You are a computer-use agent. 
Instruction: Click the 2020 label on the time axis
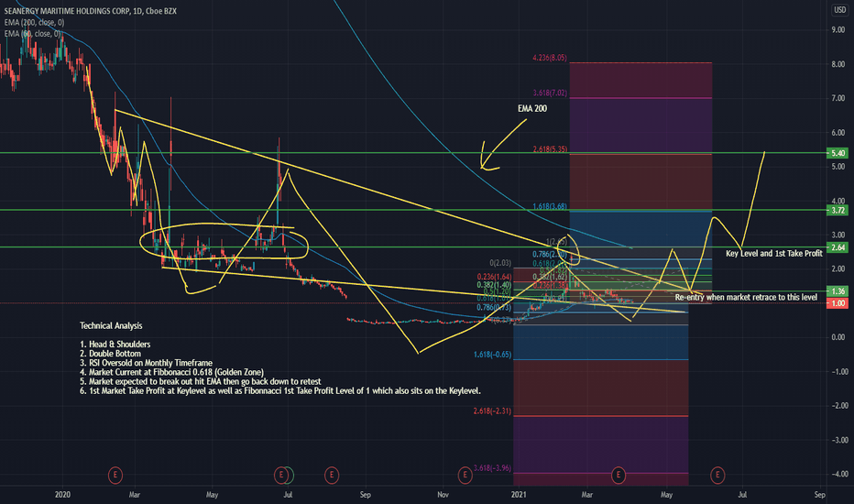[62, 495]
